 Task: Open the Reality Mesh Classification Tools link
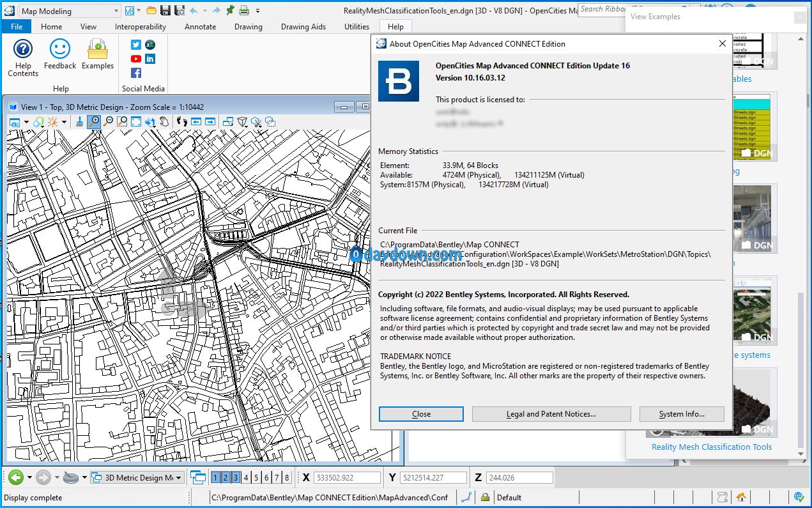[712, 447]
